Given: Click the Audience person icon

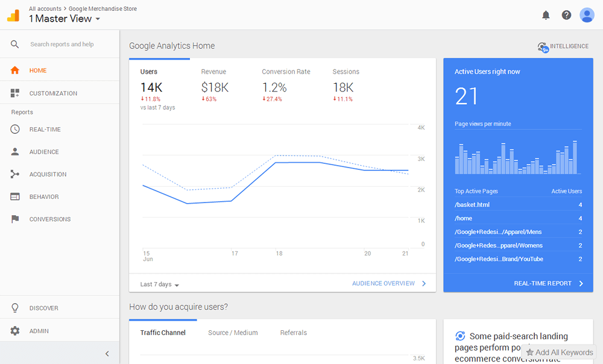Looking at the screenshot, I should pos(14,152).
